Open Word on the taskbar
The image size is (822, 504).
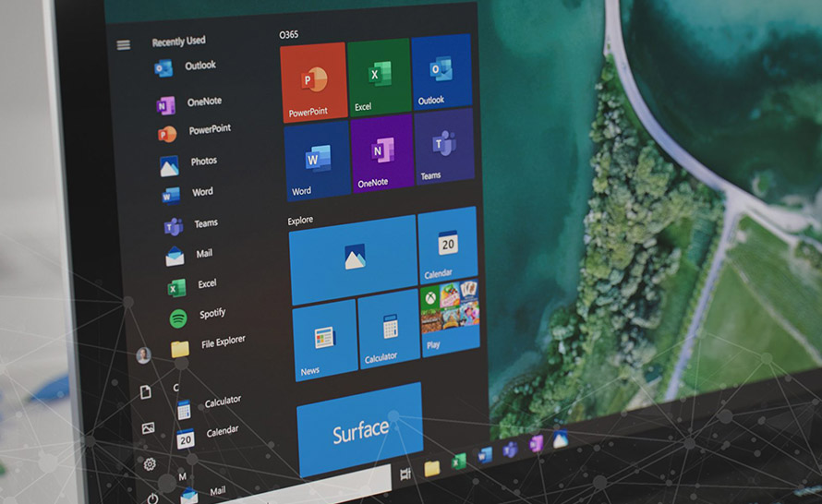pyautogui.click(x=486, y=455)
